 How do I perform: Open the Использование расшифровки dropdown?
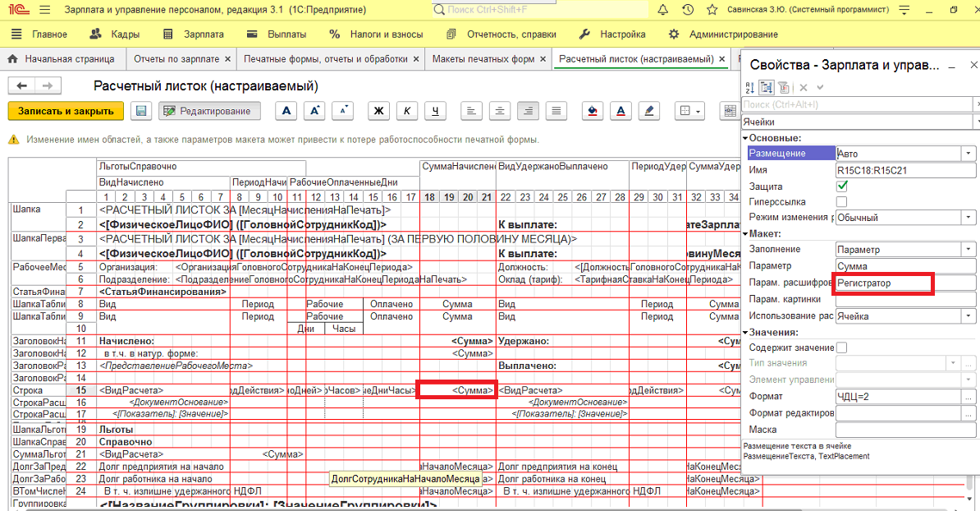pyautogui.click(x=969, y=316)
